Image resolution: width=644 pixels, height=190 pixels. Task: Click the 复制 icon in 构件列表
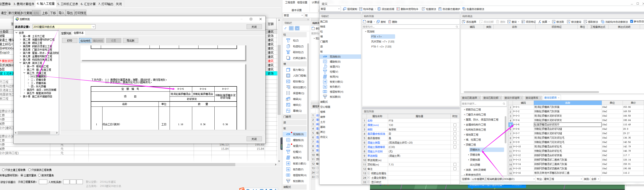(x=378, y=22)
